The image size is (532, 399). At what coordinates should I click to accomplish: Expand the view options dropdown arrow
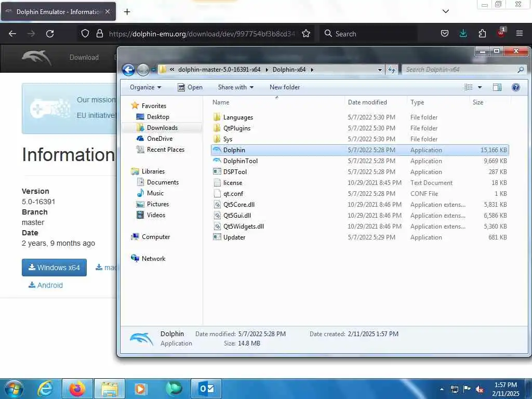(x=480, y=87)
